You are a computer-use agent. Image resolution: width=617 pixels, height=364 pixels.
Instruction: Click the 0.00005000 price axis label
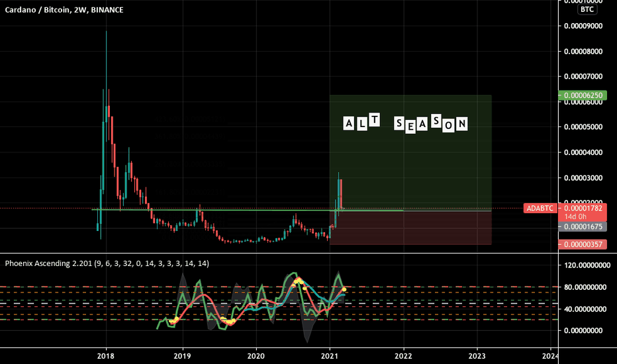coord(583,127)
